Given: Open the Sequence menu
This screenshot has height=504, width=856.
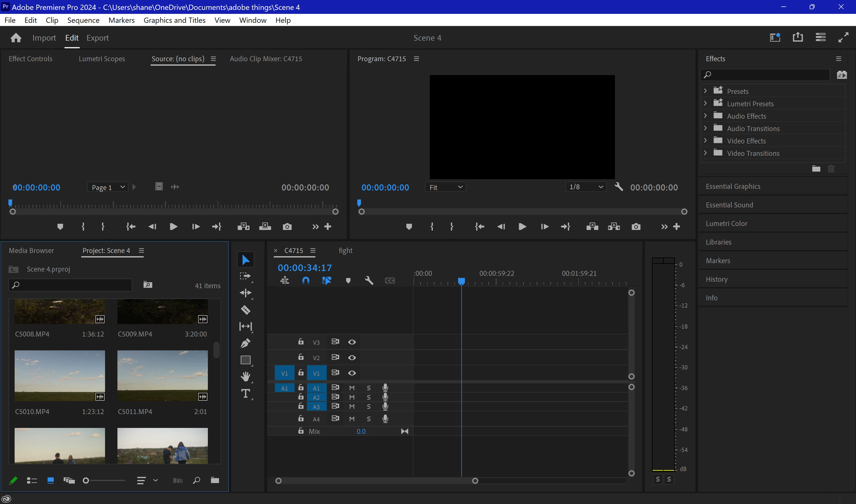Looking at the screenshot, I should (83, 20).
